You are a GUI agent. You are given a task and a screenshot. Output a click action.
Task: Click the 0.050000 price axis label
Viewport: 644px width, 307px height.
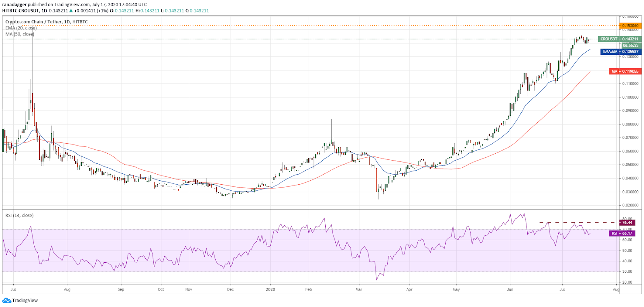pyautogui.click(x=630, y=165)
